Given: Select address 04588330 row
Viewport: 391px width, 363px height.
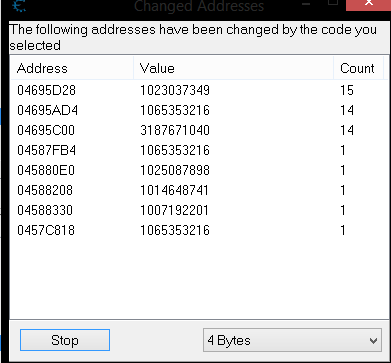Looking at the screenshot, I should (199, 210).
